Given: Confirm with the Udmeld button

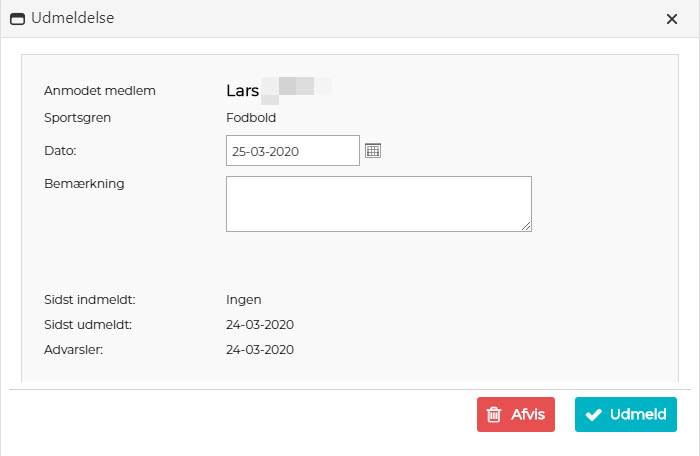Looking at the screenshot, I should (x=626, y=415).
